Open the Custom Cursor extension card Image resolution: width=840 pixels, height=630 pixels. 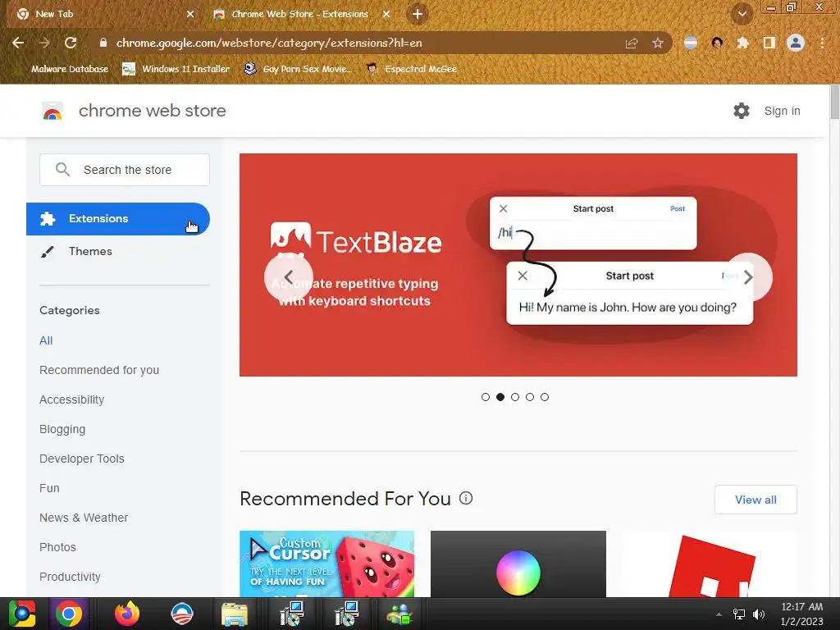[x=326, y=564]
